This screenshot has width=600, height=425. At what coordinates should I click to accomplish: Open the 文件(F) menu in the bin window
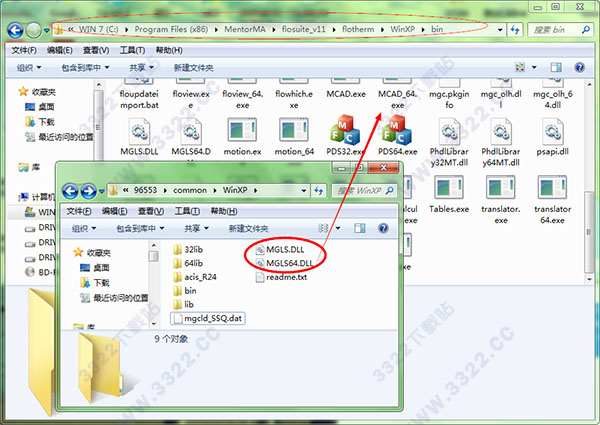pos(24,50)
